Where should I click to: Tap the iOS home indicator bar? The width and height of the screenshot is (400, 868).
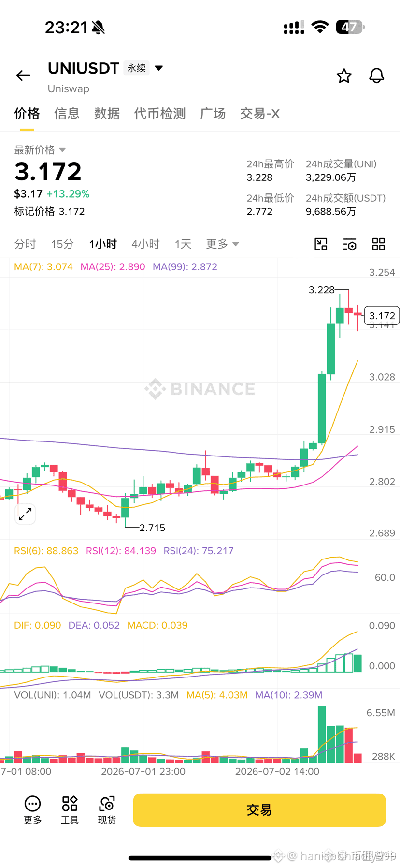point(200,858)
